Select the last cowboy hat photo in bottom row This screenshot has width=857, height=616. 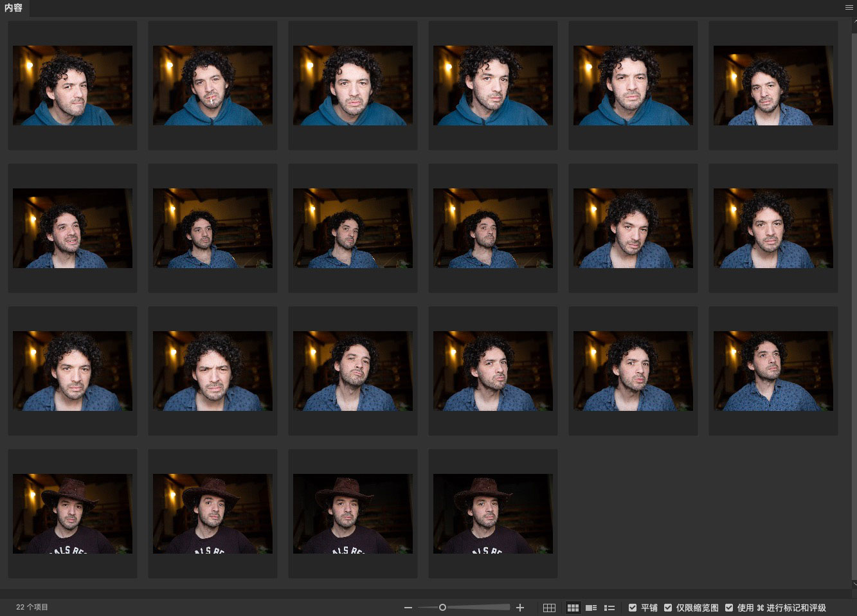click(493, 514)
